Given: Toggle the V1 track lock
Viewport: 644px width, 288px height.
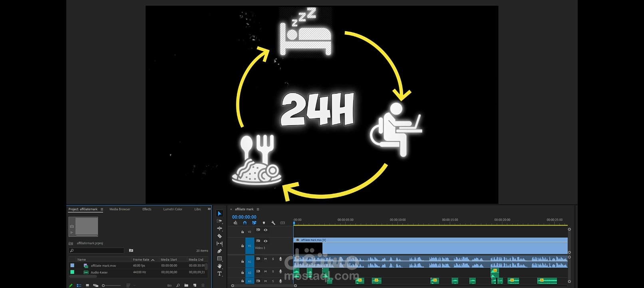Looking at the screenshot, I should click(242, 246).
